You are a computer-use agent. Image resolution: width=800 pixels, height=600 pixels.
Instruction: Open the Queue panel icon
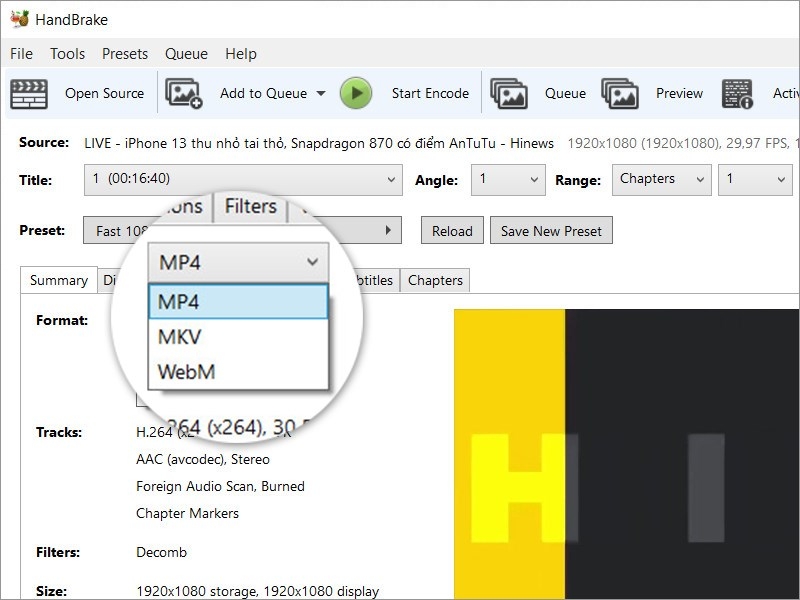(x=509, y=93)
